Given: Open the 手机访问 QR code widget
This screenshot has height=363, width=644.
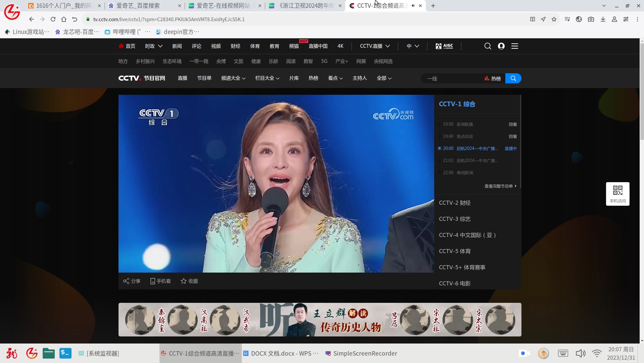Looking at the screenshot, I should [x=617, y=194].
